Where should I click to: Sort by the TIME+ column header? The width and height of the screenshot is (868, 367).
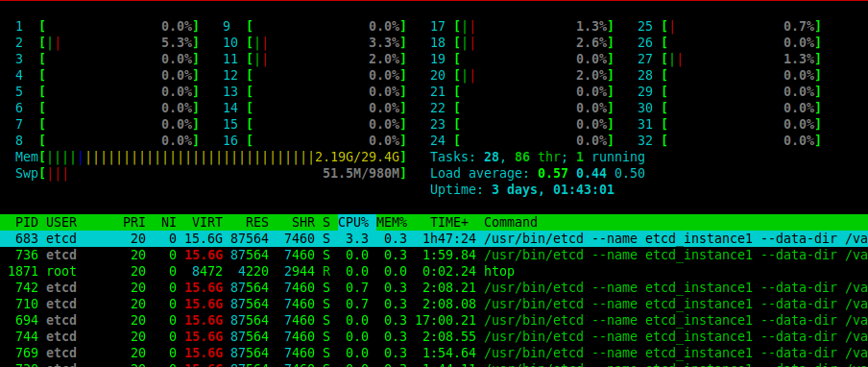click(x=449, y=223)
